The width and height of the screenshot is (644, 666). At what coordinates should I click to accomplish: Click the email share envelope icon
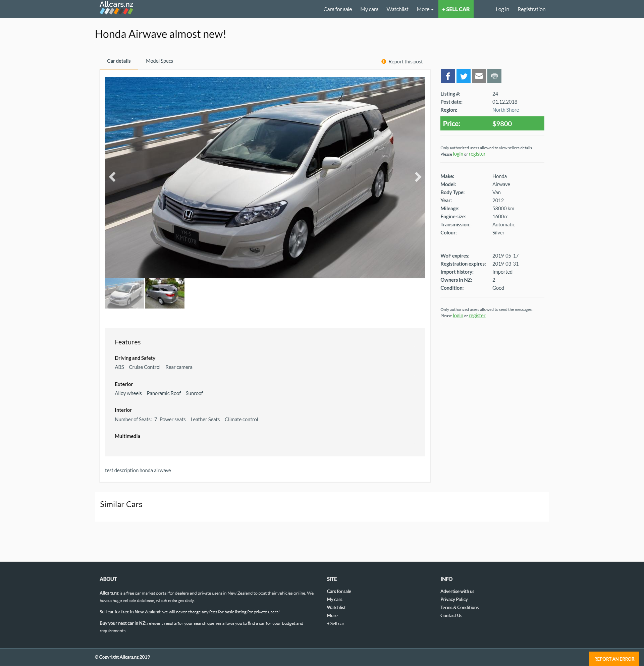[479, 76]
